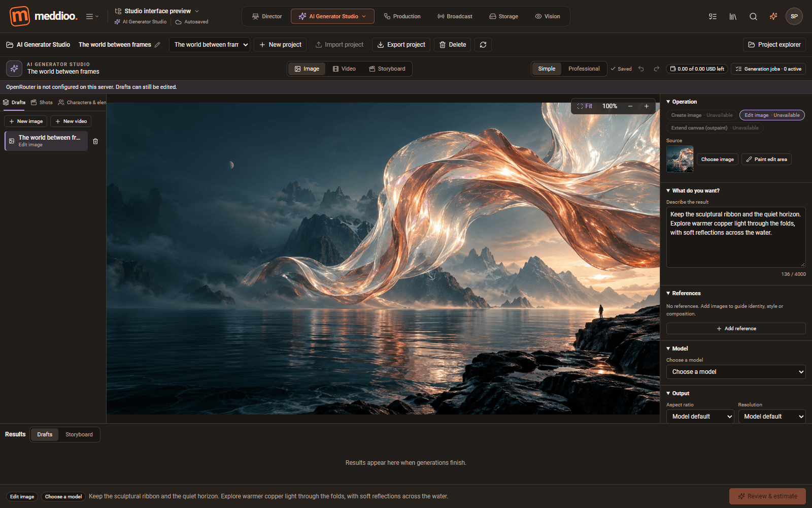Click the source image thumbnail
Viewport: 812px width, 508px height.
pos(680,159)
